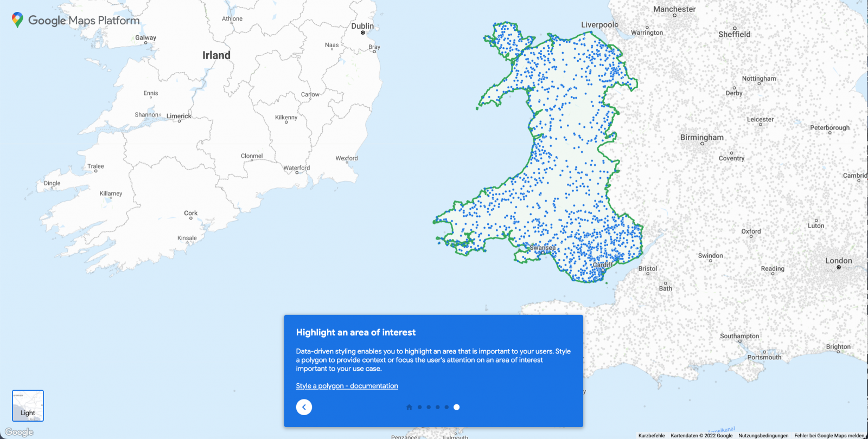Go to the home slide via house icon
The image size is (868, 439).
click(409, 407)
